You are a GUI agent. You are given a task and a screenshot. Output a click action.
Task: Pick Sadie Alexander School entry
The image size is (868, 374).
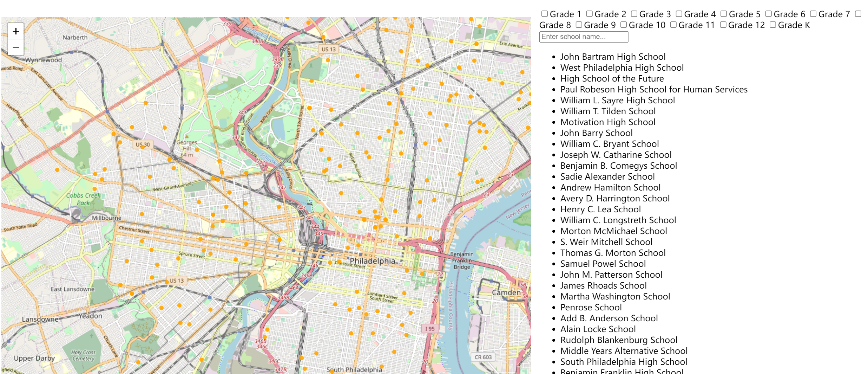[x=607, y=176]
